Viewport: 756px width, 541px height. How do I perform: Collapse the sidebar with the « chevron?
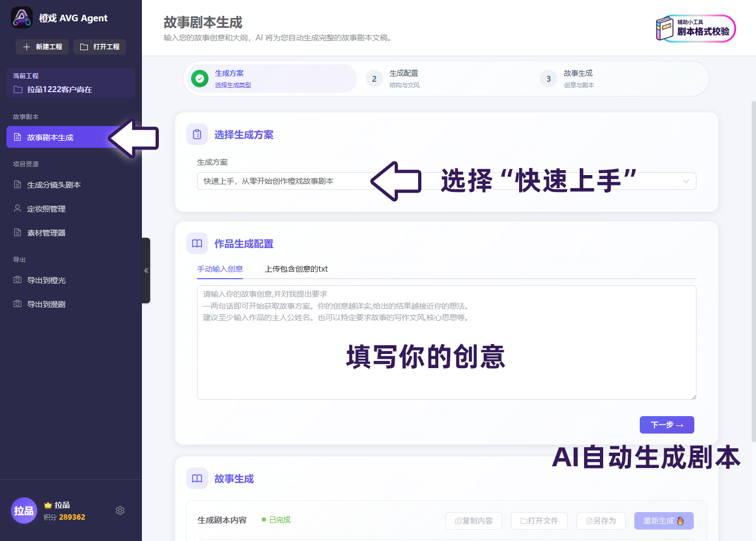tap(146, 270)
